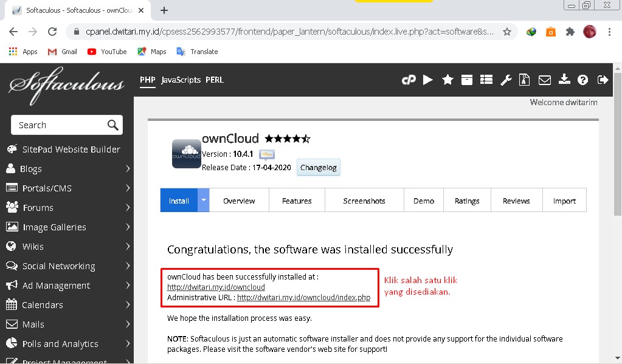Click the Changelog button

(319, 168)
